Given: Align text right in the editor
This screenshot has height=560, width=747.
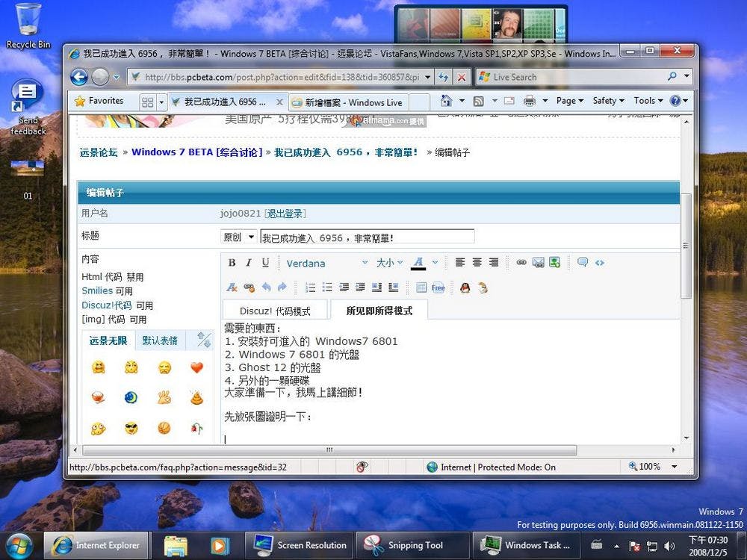Looking at the screenshot, I should tap(494, 262).
